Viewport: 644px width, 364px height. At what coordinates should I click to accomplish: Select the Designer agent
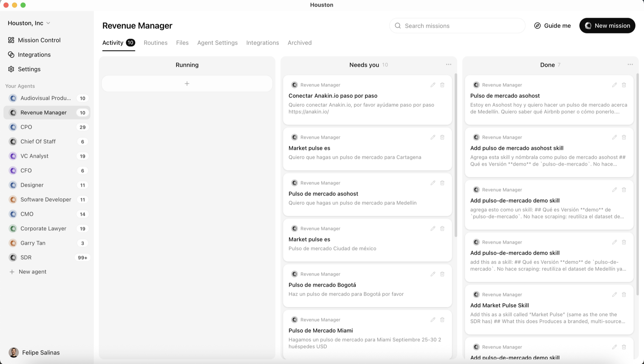[x=47, y=185]
